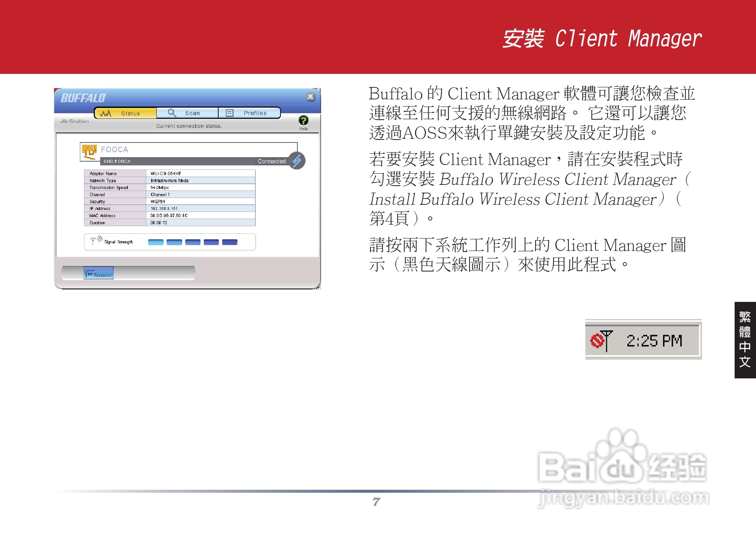Click the blue lightning connection icon

click(297, 161)
